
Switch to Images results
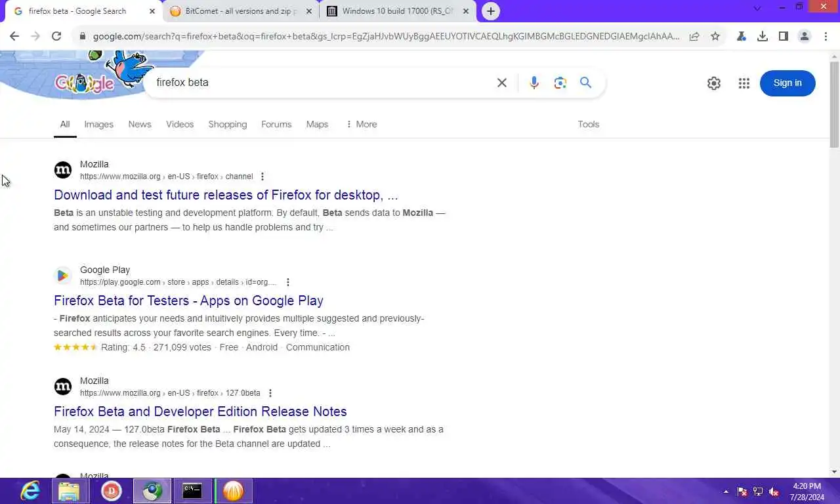[x=98, y=124]
